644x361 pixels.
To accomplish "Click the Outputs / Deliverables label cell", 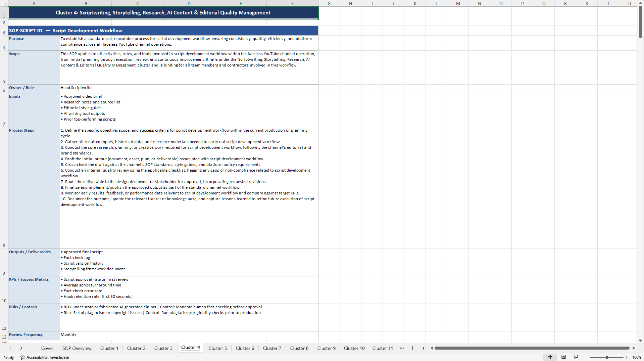I will [34, 263].
